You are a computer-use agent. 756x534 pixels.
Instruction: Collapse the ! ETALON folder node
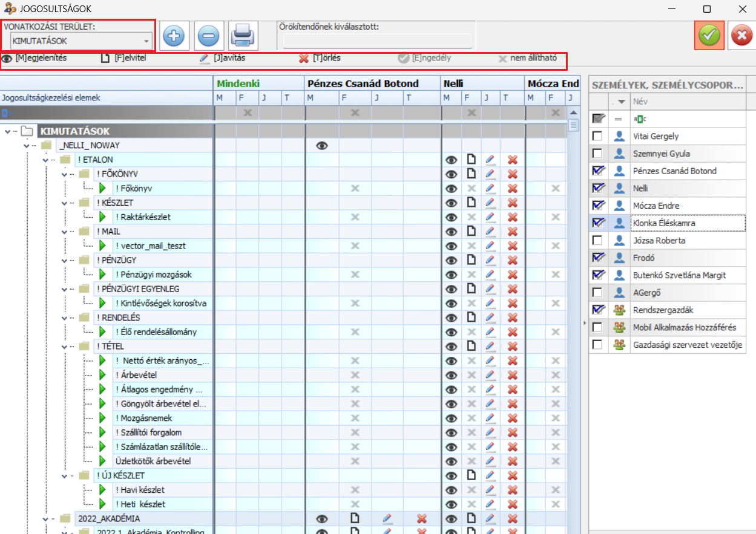coord(47,160)
